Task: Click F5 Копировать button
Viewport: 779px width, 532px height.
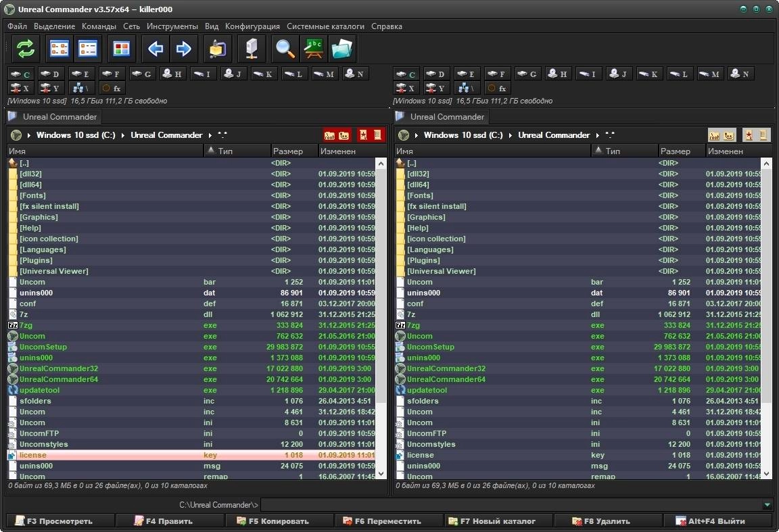Action: click(x=279, y=521)
